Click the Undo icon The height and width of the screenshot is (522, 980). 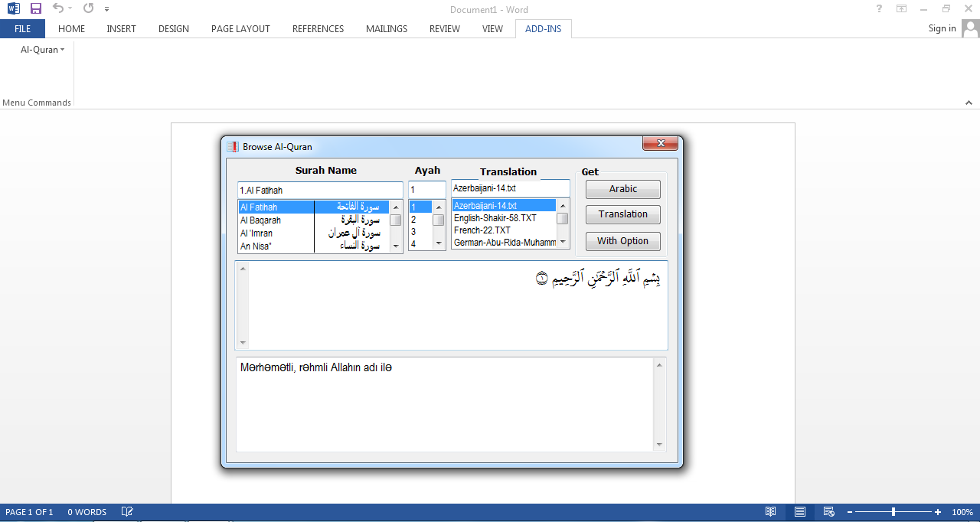coord(58,8)
